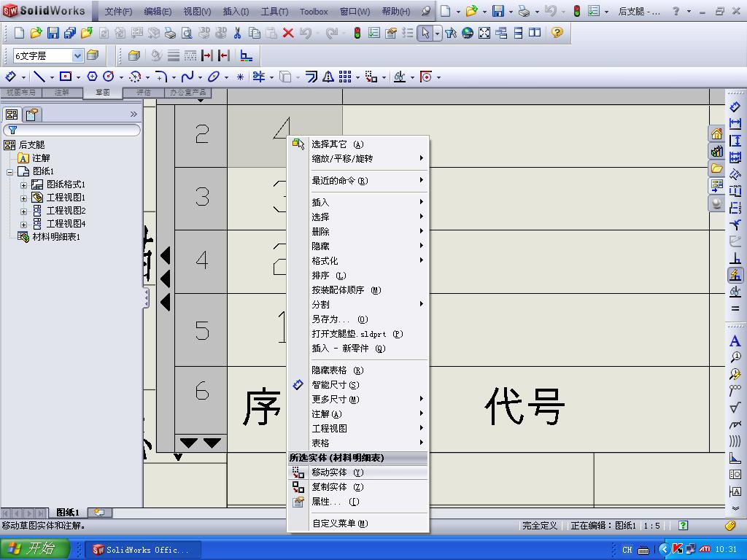
Task: Open the Toolbox menu
Action: tap(314, 12)
